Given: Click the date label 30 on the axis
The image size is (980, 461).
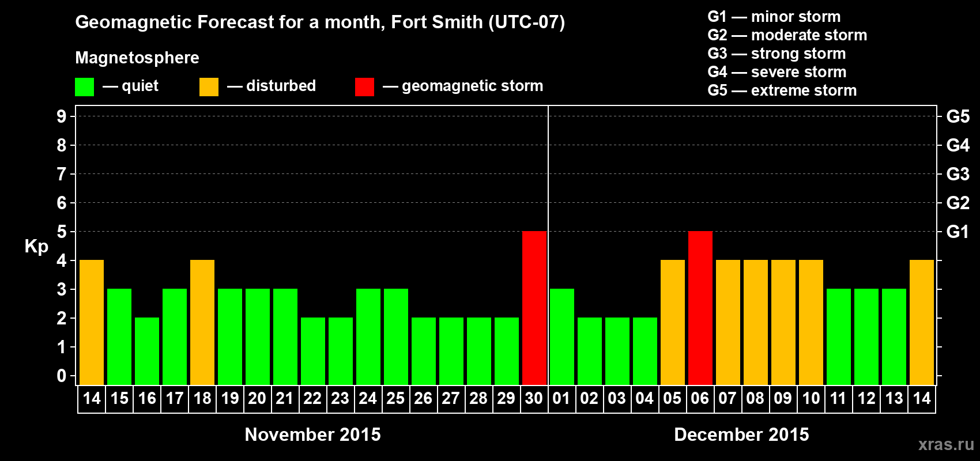Looking at the screenshot, I should click(x=534, y=398).
